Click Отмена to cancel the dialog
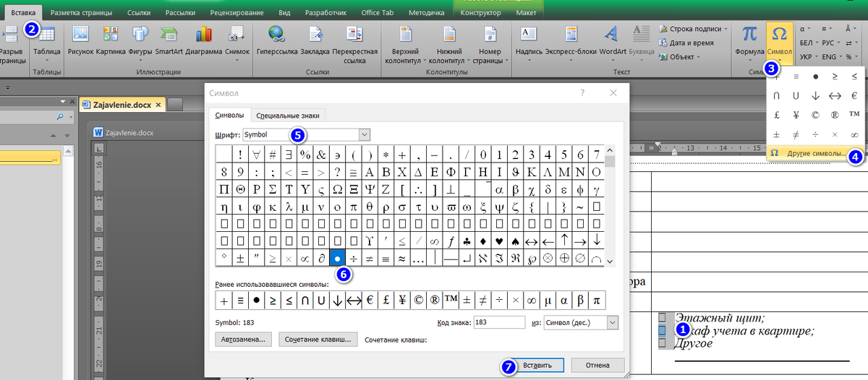Viewport: 868px width, 380px height. tap(597, 365)
